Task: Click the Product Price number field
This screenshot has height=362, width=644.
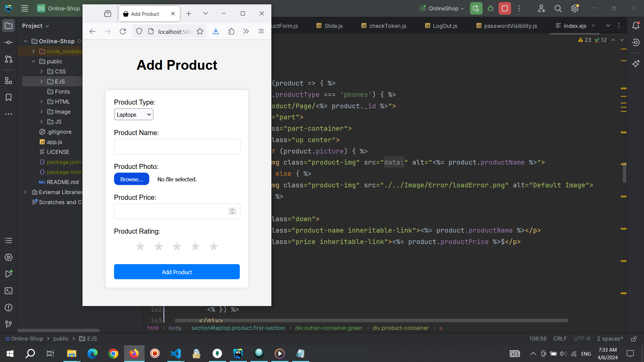Action: click(x=177, y=212)
